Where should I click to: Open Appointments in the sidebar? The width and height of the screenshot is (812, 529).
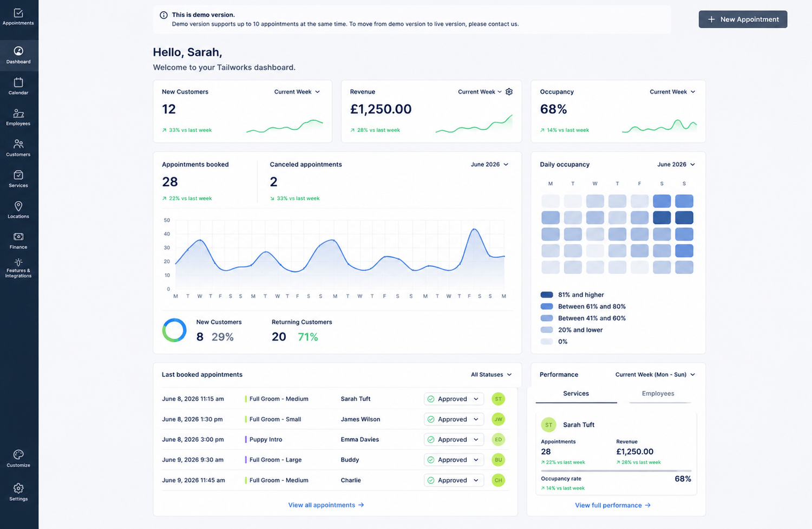point(18,16)
